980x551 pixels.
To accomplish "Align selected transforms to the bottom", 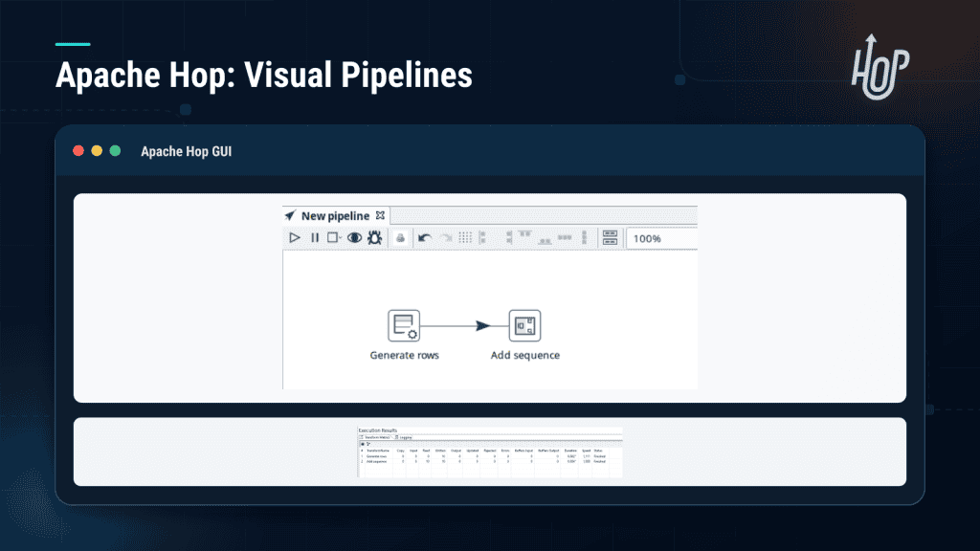I will point(545,240).
